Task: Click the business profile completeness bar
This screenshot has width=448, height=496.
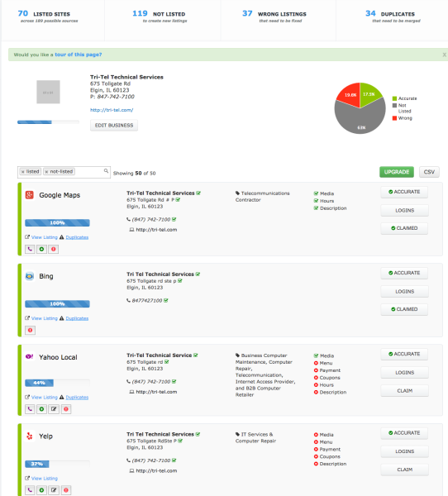Action: click(48, 122)
